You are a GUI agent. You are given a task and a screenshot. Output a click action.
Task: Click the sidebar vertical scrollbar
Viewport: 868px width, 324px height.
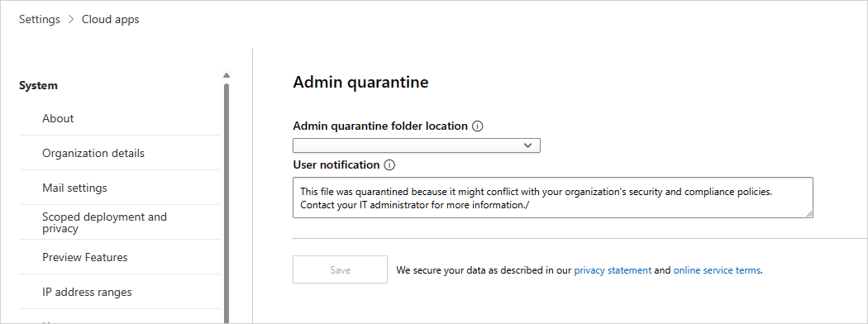[226, 202]
